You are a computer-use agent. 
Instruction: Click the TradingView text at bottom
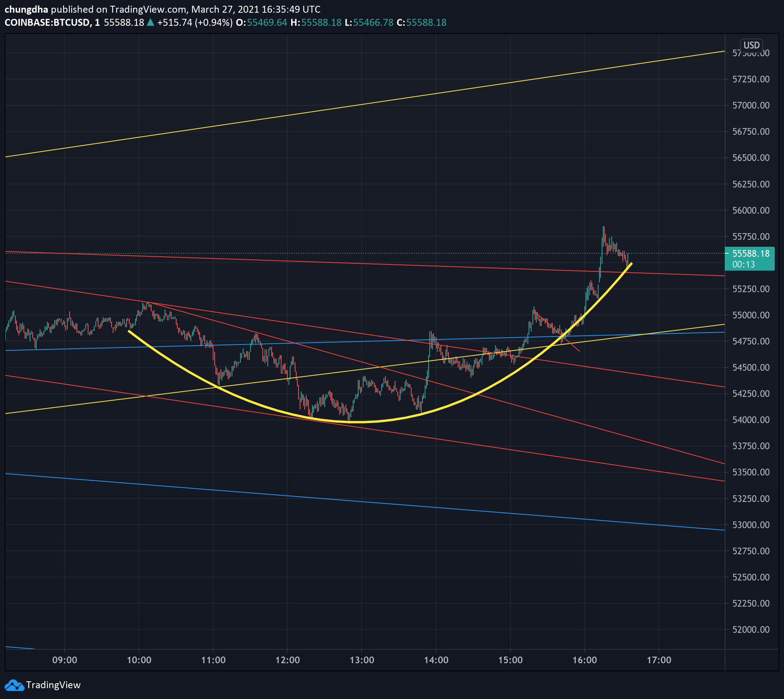tap(53, 685)
